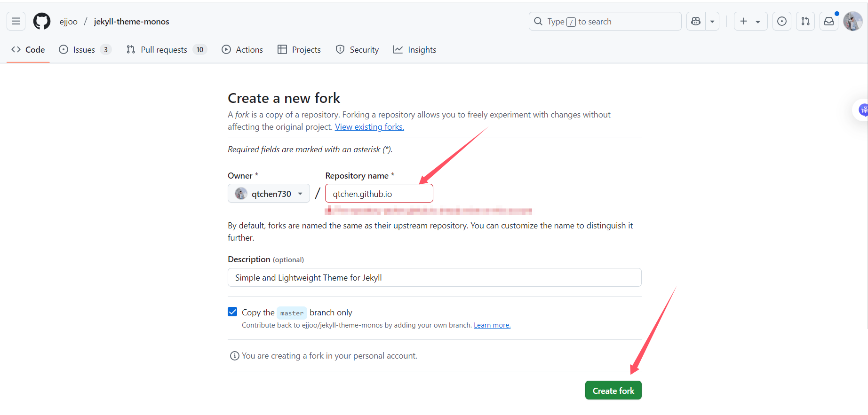Switch to the Actions tab
868x415 pixels.
pos(242,50)
